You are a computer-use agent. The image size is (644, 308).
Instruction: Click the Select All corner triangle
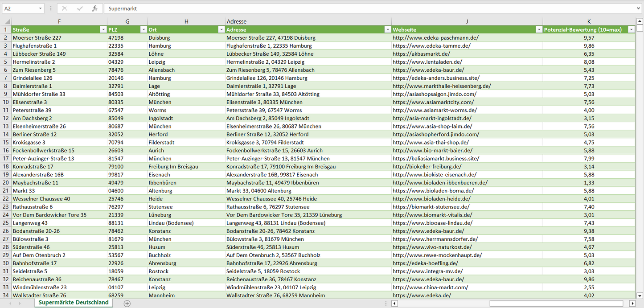click(7, 21)
